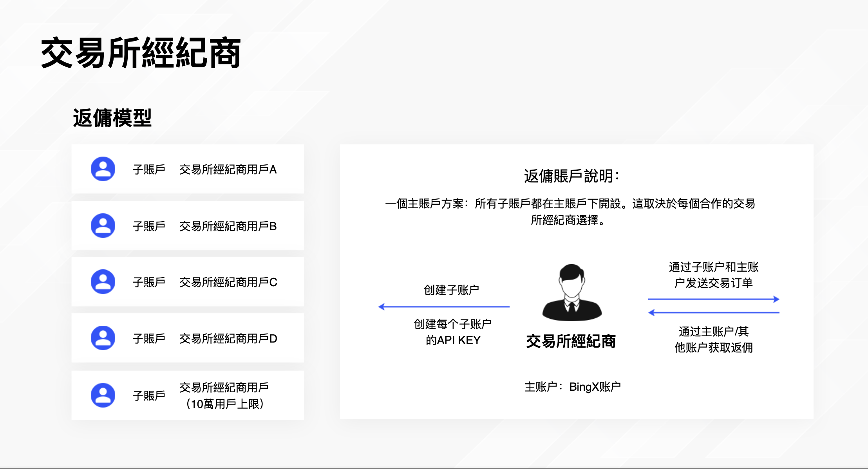
Task: Click the avatar icon beside 交易所經紀商用戶A
Action: 103,169
